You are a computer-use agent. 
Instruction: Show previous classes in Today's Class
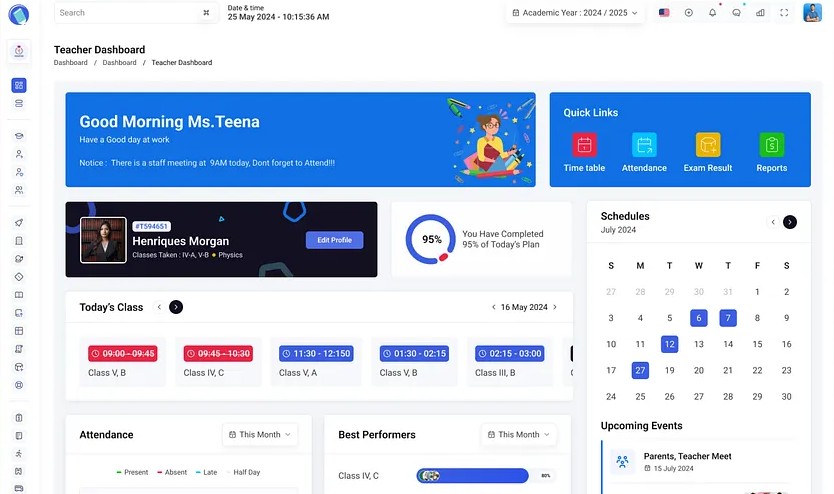(159, 307)
